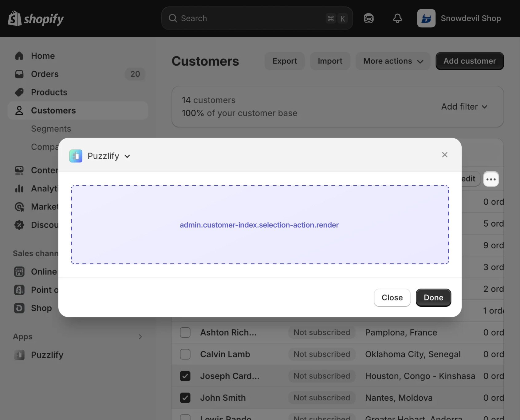Click customer name Calvin Lamb
520x420 pixels.
[x=225, y=354]
